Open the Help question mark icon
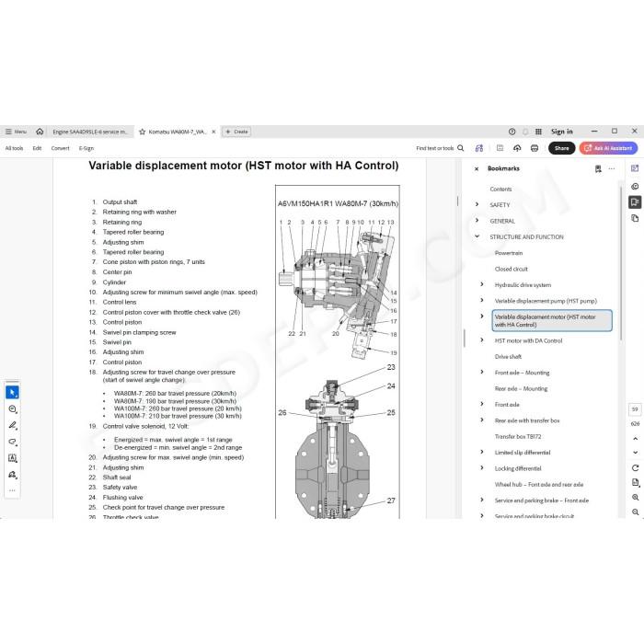Viewport: 644px width, 644px height. pyautogui.click(x=512, y=132)
